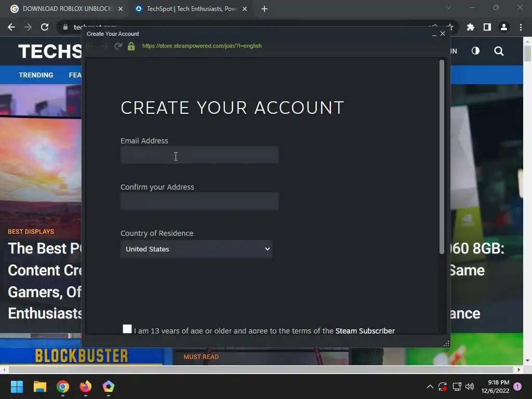Open Country of Residence dropdown
Screen dimensions: 532x399
tap(196, 249)
